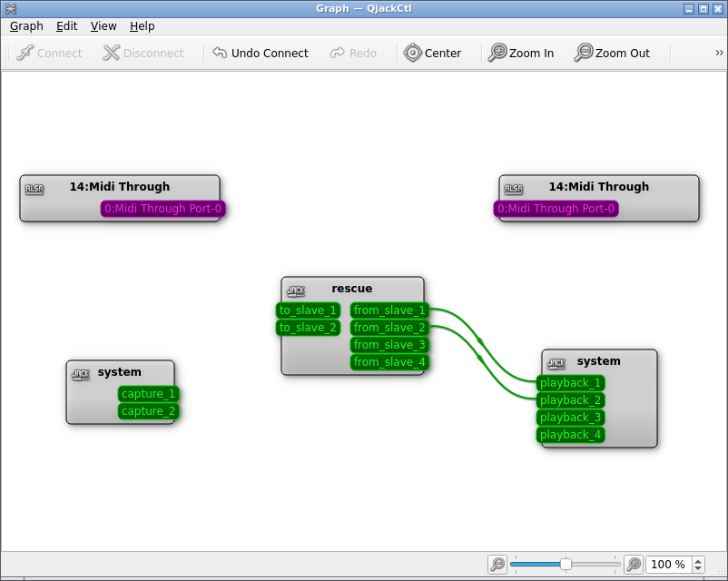This screenshot has height=581, width=728.
Task: Select the left 14:Midi Through node title
Action: [120, 187]
